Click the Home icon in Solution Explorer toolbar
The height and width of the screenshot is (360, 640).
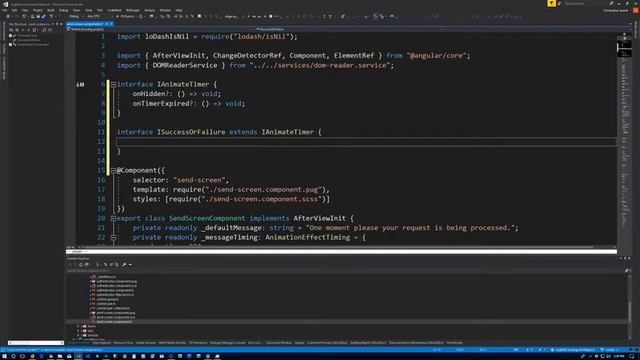tap(81, 264)
